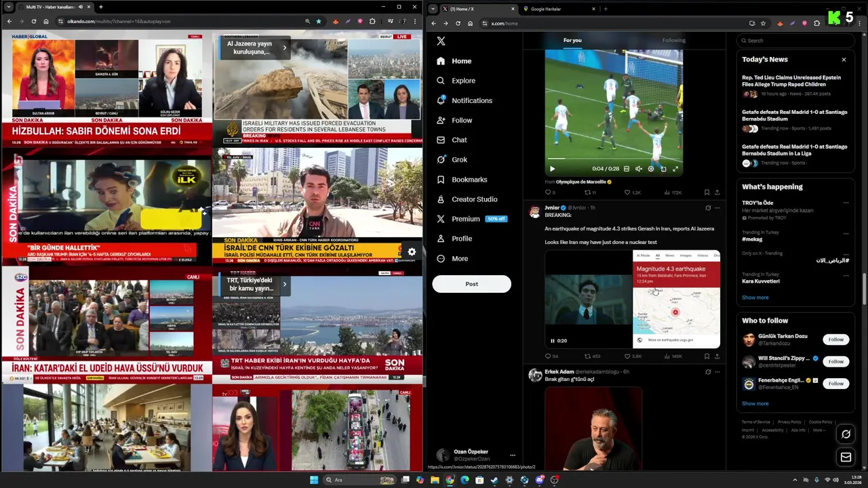This screenshot has height=488, width=868.
Task: Click the X logo at top left
Action: [441, 41]
